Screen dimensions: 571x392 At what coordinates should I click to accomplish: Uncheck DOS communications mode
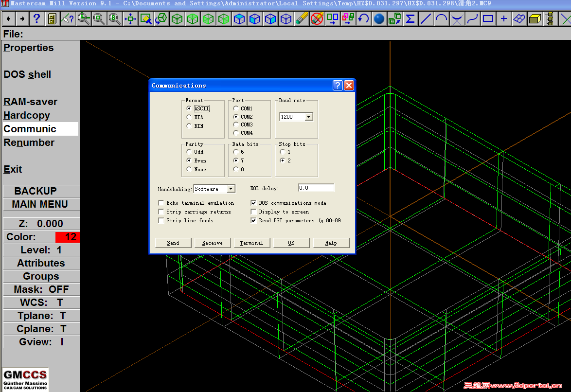[x=253, y=202]
